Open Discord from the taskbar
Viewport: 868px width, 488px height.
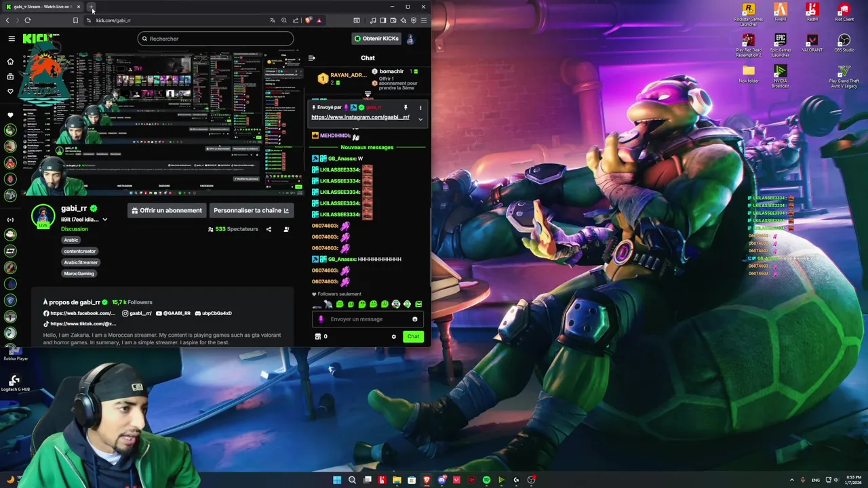click(441, 480)
